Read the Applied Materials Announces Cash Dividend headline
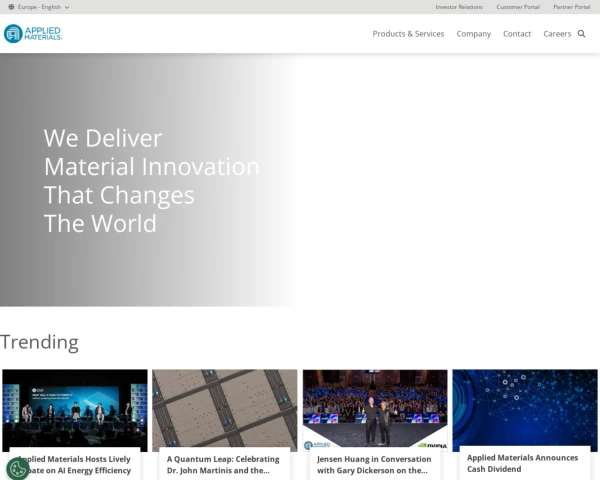Screen dimensions: 600x480 [522, 463]
